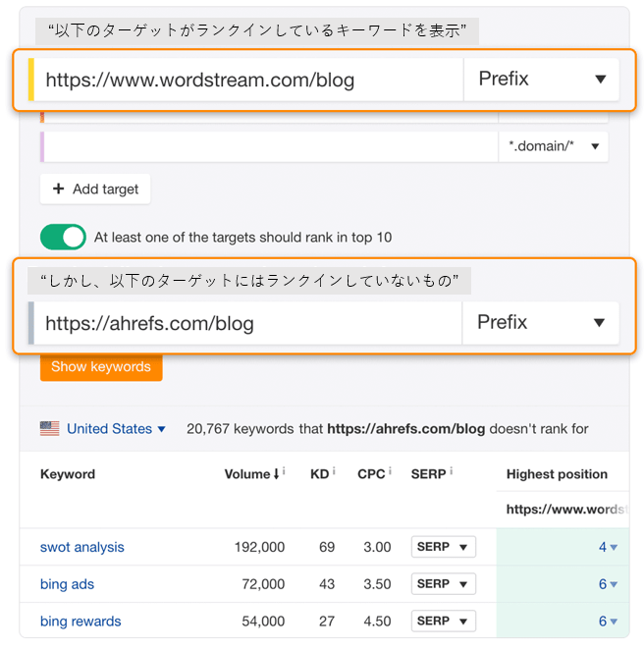Open the 'bing ads' keyword link

[67, 584]
